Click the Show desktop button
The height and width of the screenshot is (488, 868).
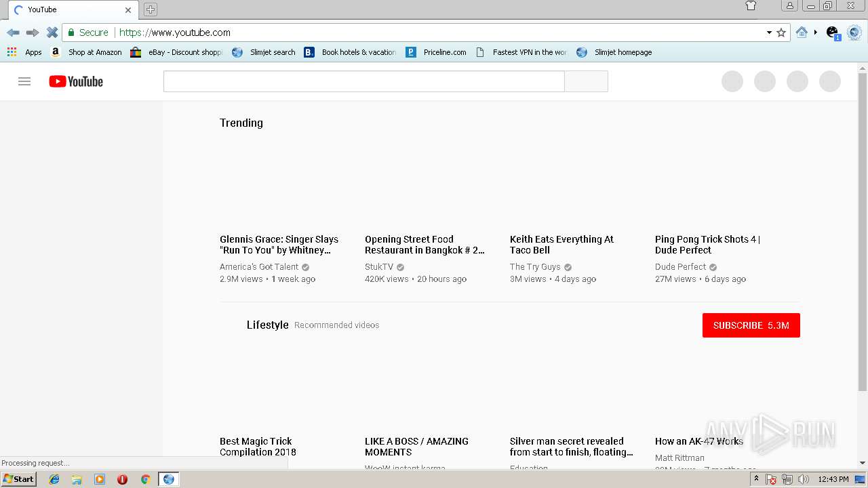coord(861,479)
